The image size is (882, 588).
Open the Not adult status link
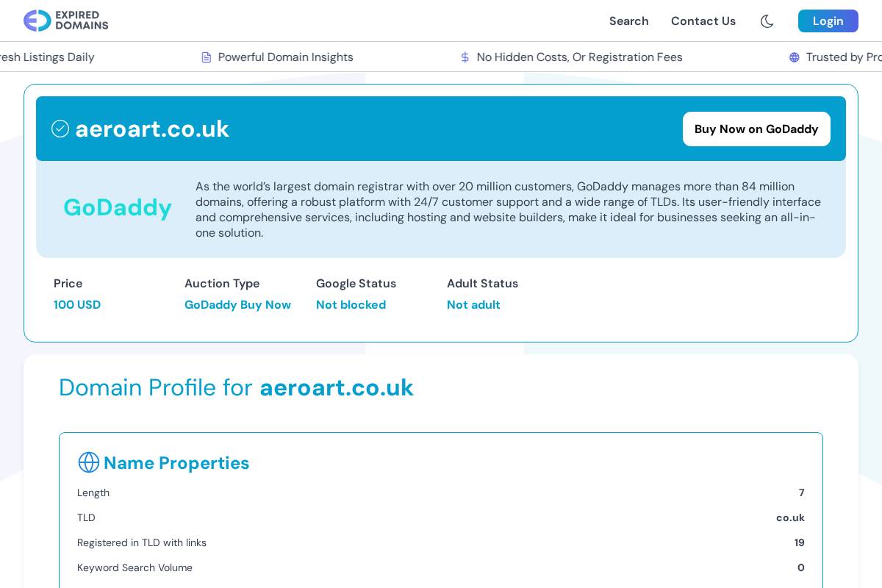coord(473,304)
